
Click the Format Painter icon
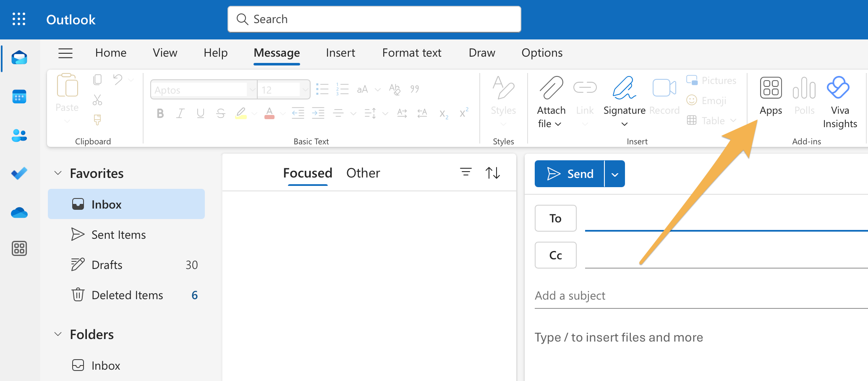click(x=97, y=120)
